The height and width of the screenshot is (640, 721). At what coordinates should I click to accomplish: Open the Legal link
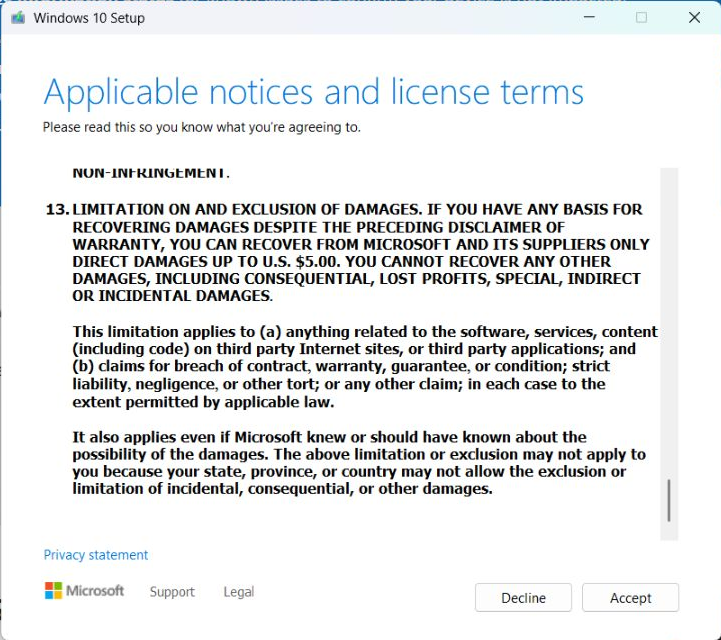tap(239, 592)
